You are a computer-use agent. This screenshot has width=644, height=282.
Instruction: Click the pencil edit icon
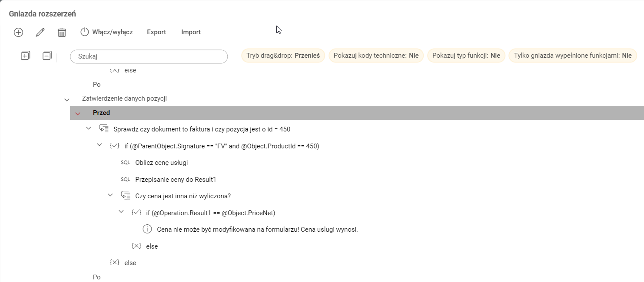40,32
